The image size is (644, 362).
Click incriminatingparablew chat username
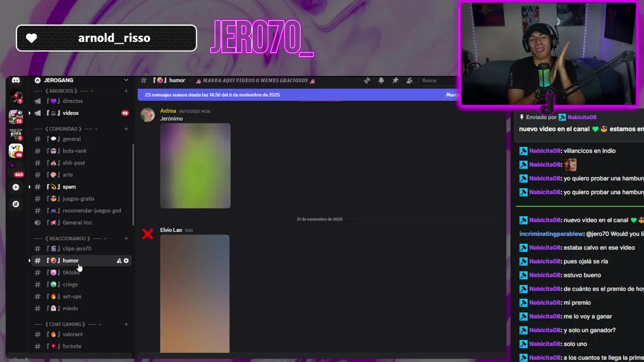552,234
